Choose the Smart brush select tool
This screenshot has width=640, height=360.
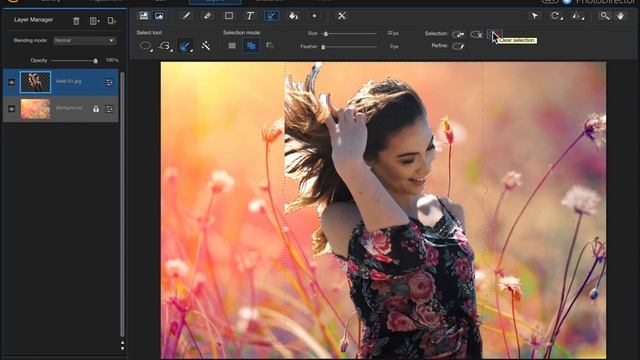pyautogui.click(x=185, y=46)
